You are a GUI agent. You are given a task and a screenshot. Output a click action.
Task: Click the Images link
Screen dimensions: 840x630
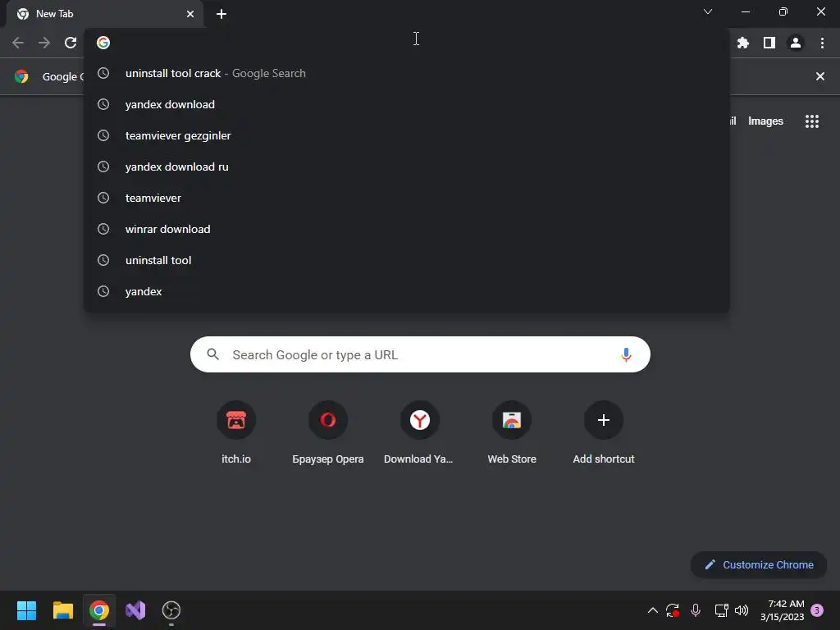pos(765,121)
